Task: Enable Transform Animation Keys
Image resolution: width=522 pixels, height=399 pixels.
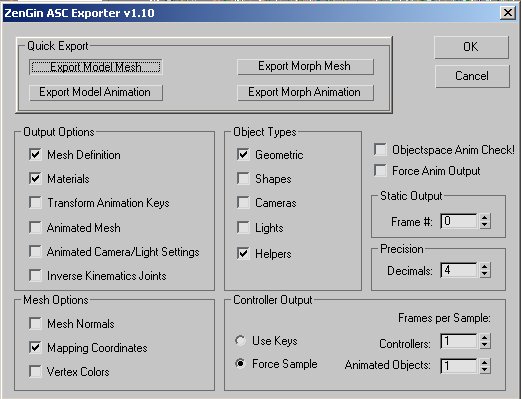Action: coord(35,203)
